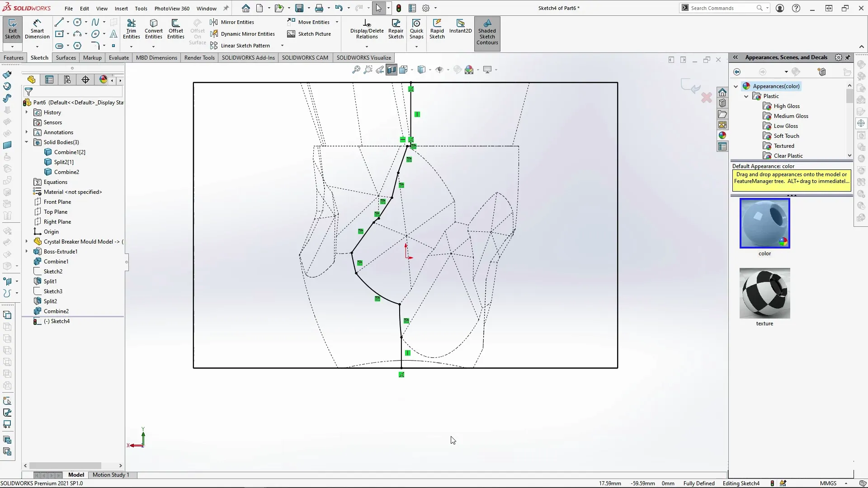Collapse the Solid Bodies folder

coord(27,142)
